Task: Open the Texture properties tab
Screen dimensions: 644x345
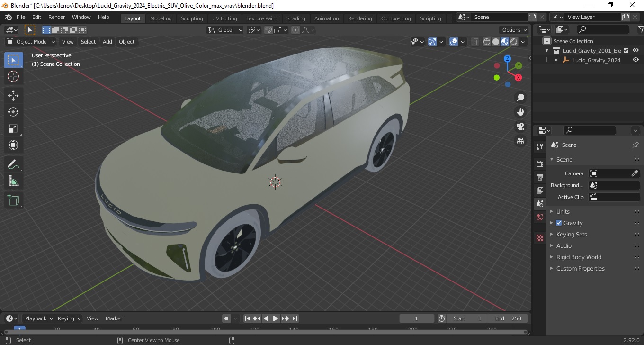Action: point(540,238)
